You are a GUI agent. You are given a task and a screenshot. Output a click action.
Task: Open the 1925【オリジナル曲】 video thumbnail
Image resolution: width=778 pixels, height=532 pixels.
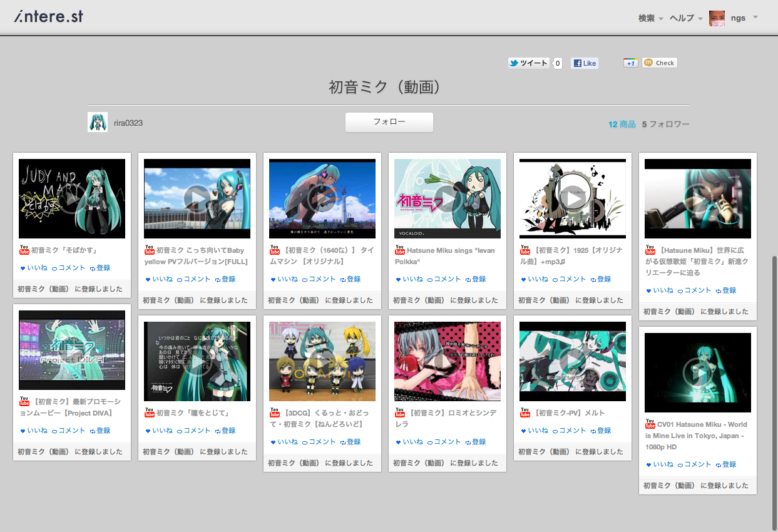coord(573,198)
